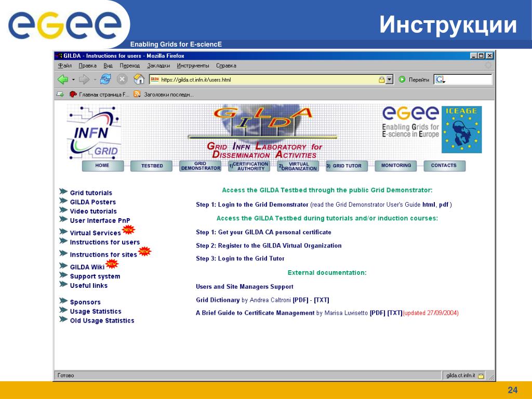The height and width of the screenshot is (399, 532).
Task: Open the Virtual Services link
Action: [x=96, y=233]
